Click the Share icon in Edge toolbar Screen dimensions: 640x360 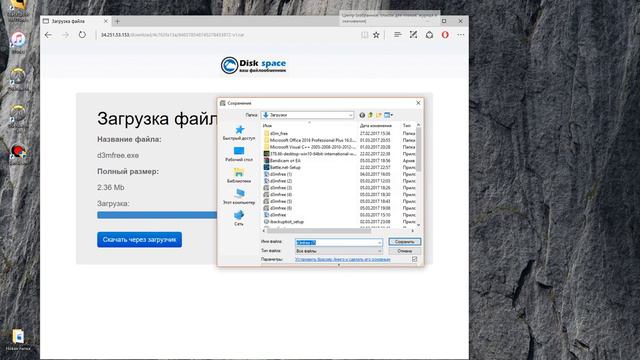tap(429, 35)
